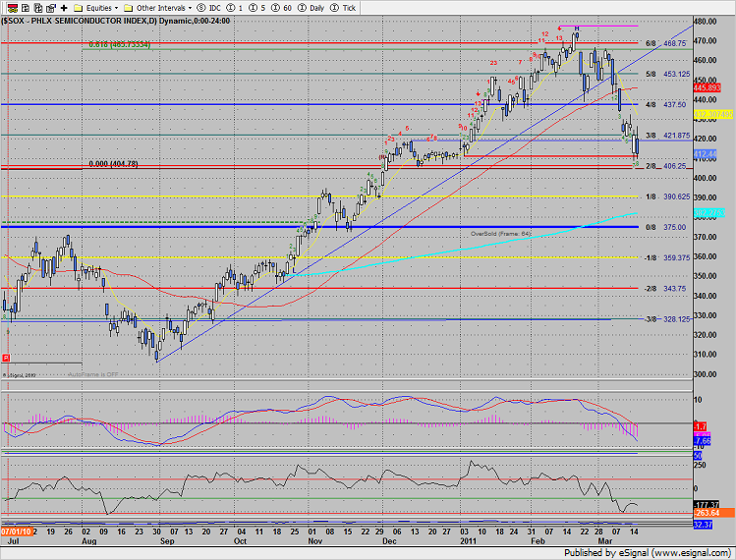The height and width of the screenshot is (560, 736).
Task: Click the 0.000 (404.78) Fibonacci label
Action: click(x=114, y=164)
